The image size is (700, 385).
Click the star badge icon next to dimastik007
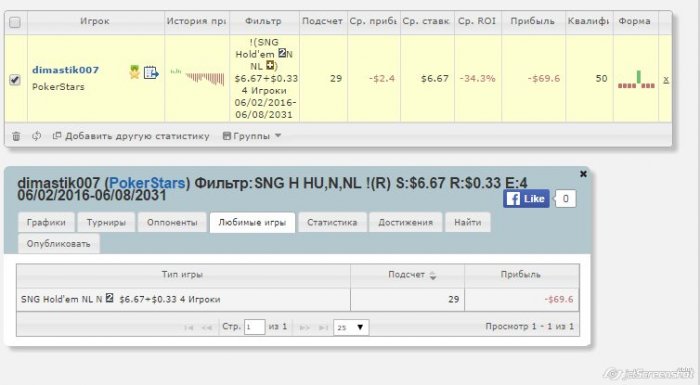tap(134, 71)
